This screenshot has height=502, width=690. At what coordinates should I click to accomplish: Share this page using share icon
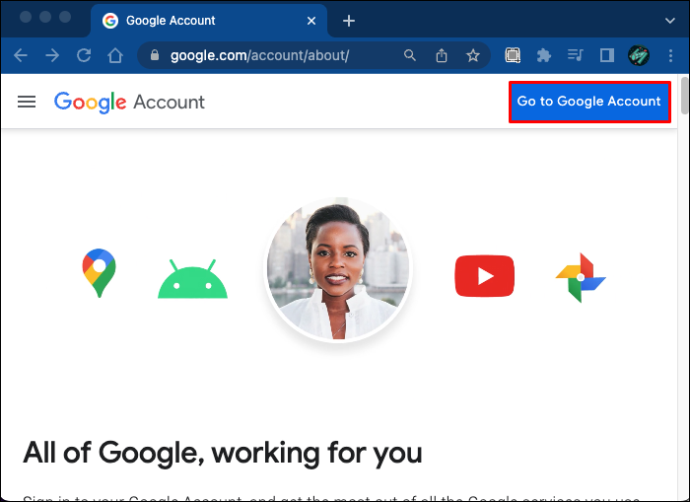click(x=441, y=55)
